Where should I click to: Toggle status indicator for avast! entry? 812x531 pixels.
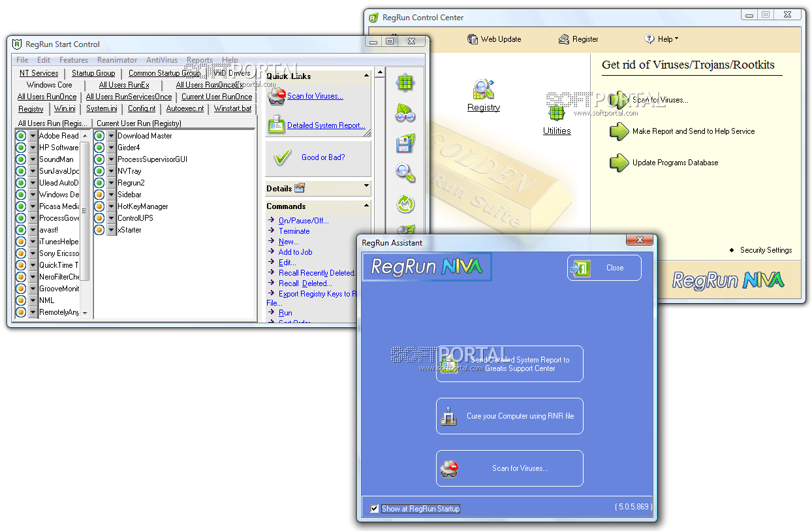pyautogui.click(x=21, y=230)
